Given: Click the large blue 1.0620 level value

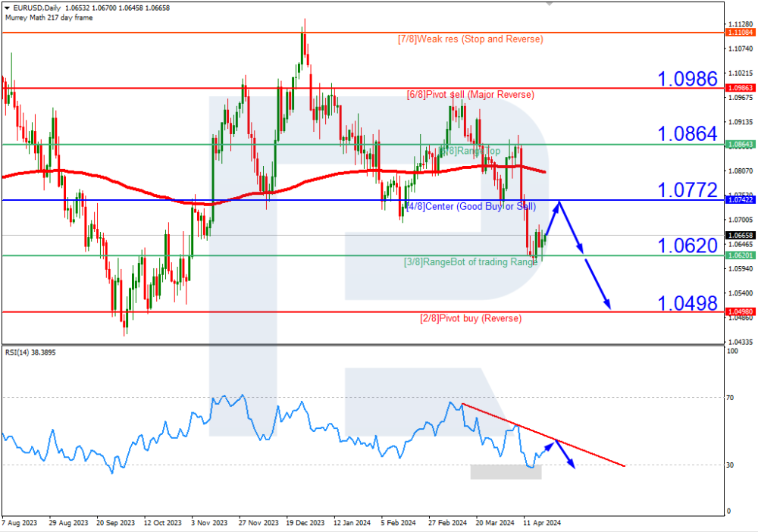Looking at the screenshot, I should [688, 246].
